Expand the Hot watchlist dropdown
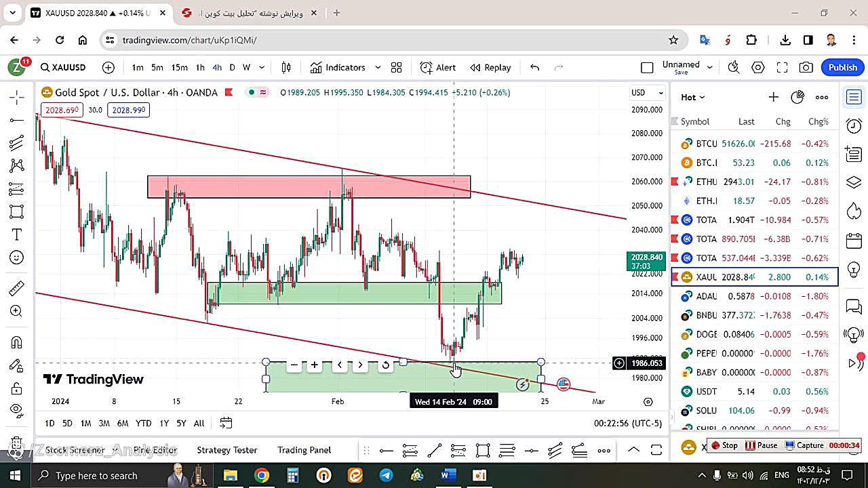The height and width of the screenshot is (488, 868). (x=693, y=97)
